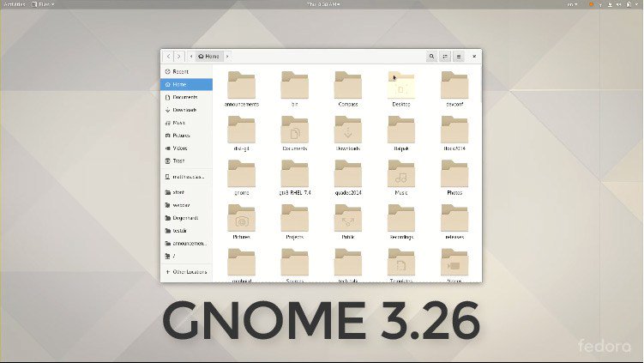Select the devconf folder icon
Screen dimensions: 644x363
(x=454, y=85)
